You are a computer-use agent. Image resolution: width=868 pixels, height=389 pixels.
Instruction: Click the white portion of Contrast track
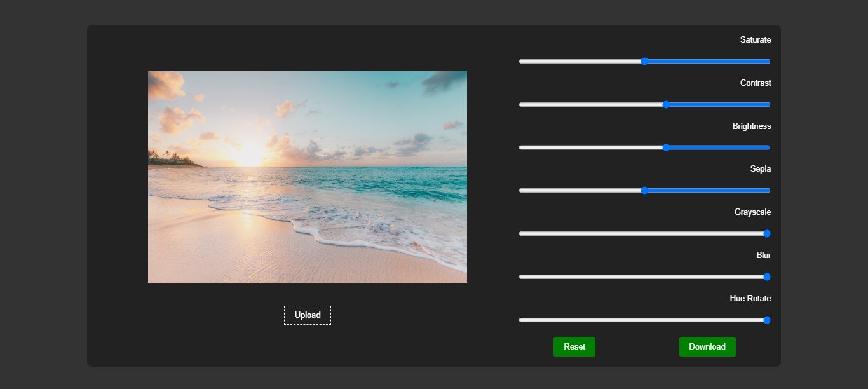click(x=591, y=105)
